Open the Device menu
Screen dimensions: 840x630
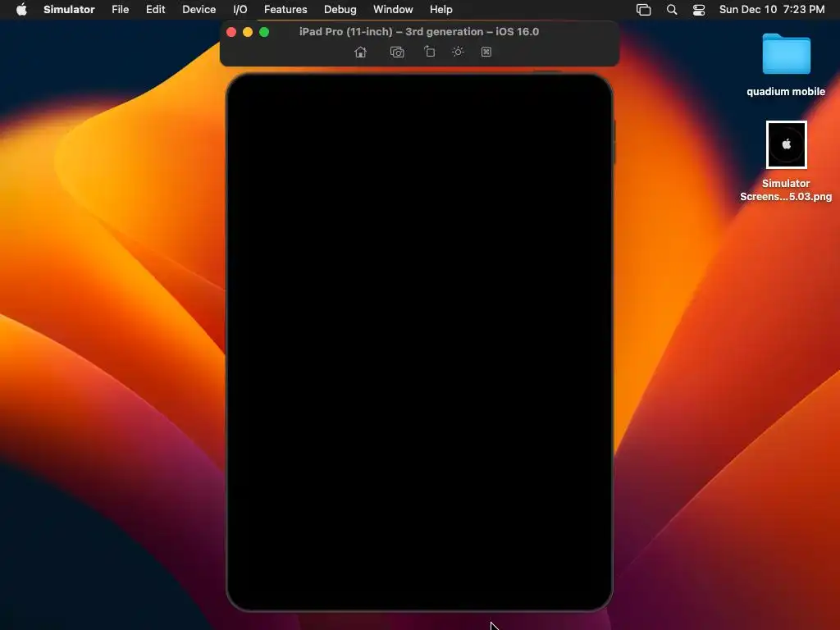pyautogui.click(x=199, y=9)
